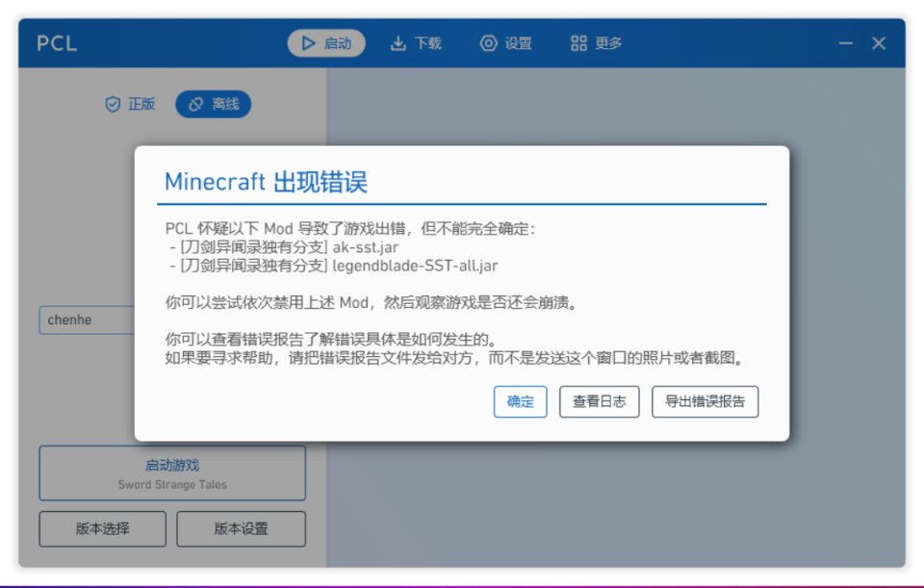Export crash report with 导出错误报告
The width and height of the screenshot is (924, 588).
pos(705,402)
